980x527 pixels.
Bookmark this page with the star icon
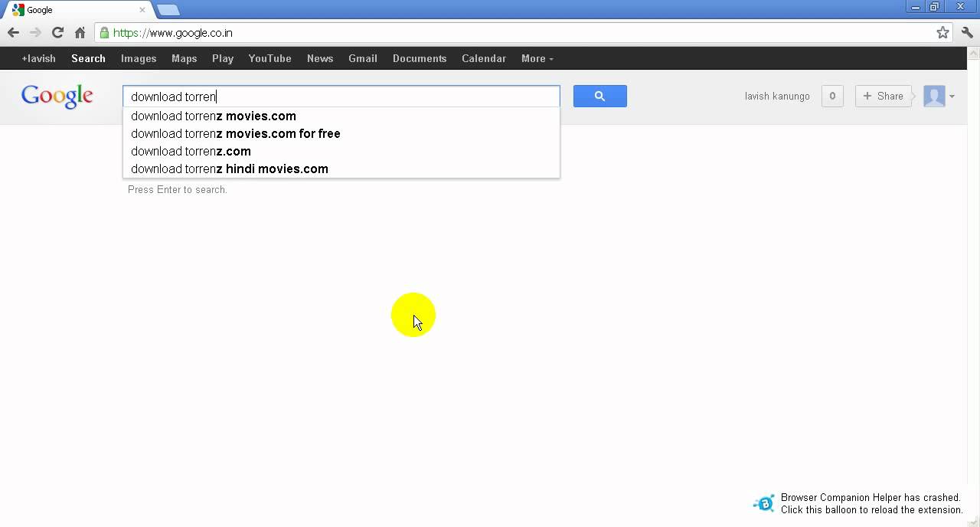[942, 33]
